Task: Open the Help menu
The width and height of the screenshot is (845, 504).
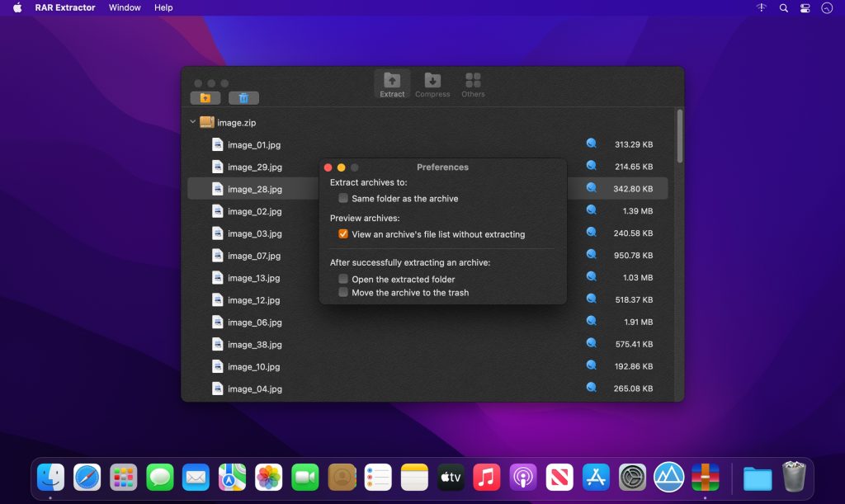Action: (x=163, y=7)
